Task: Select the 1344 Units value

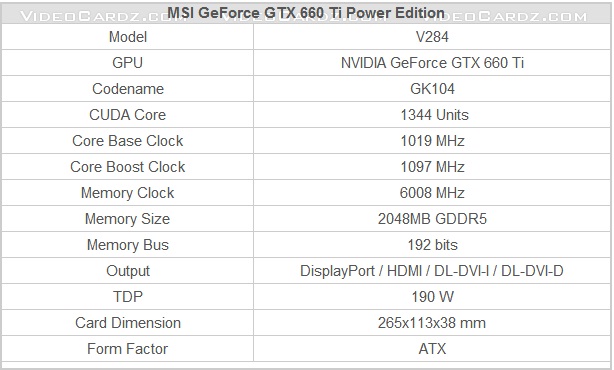Action: (x=434, y=115)
